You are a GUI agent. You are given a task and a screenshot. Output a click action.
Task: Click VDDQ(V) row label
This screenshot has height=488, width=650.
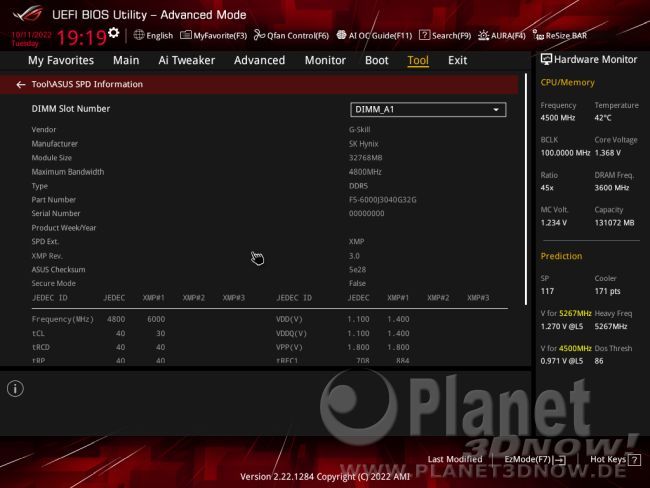click(291, 333)
